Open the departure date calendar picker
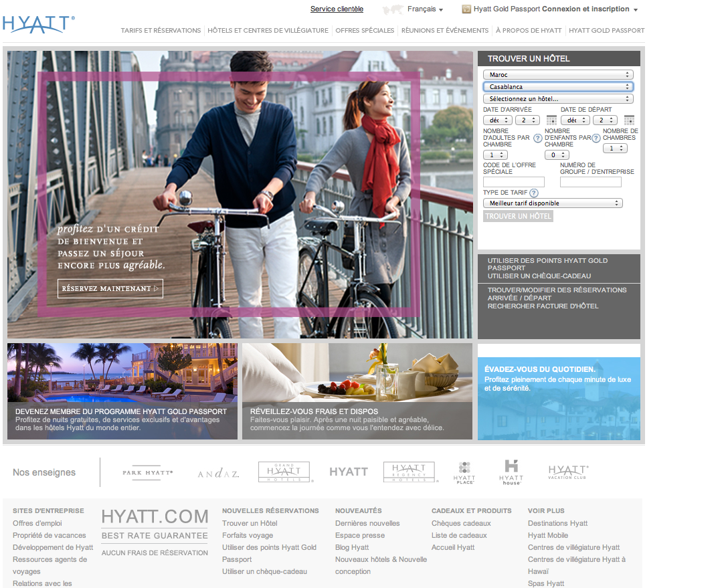The height and width of the screenshot is (588, 726). tap(629, 120)
